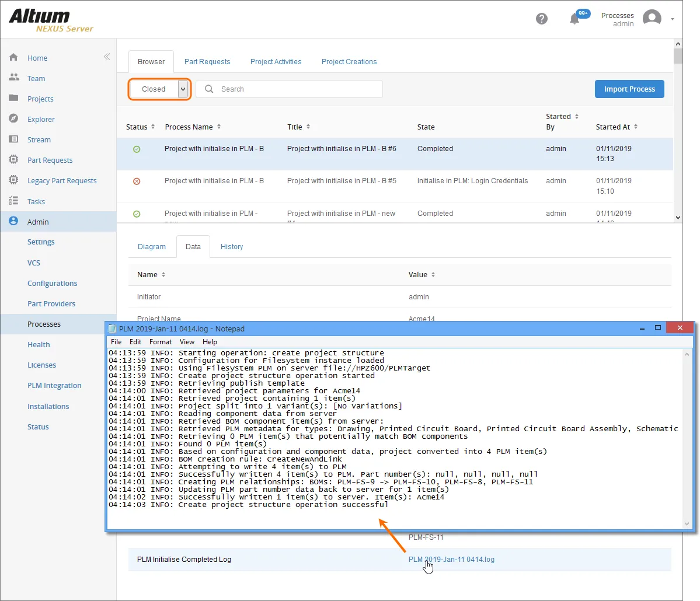Click the search magnifier icon

pos(208,89)
